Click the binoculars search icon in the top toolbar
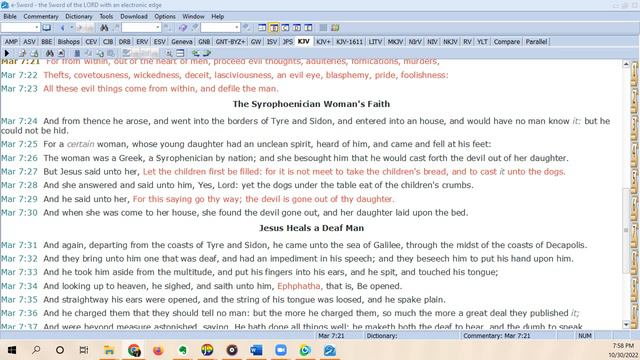Image resolution: width=640 pixels, height=360 pixels. [104, 28]
